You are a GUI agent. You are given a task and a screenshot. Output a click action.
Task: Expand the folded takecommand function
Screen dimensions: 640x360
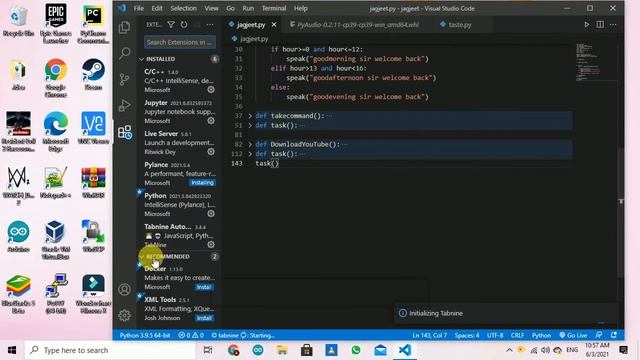coord(250,116)
